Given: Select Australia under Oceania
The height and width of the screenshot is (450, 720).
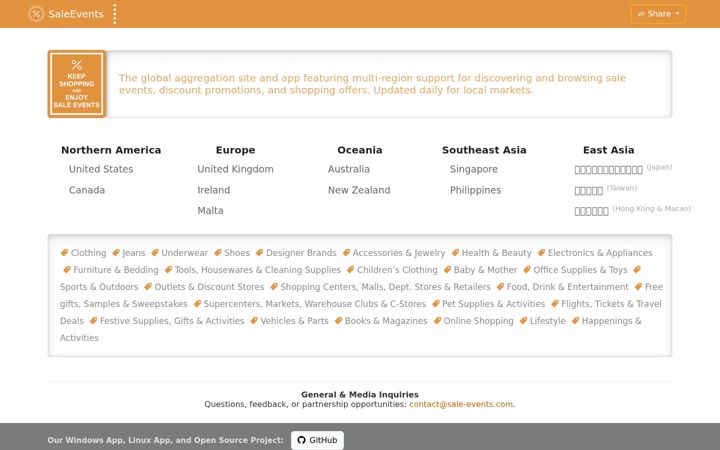Looking at the screenshot, I should click(349, 169).
